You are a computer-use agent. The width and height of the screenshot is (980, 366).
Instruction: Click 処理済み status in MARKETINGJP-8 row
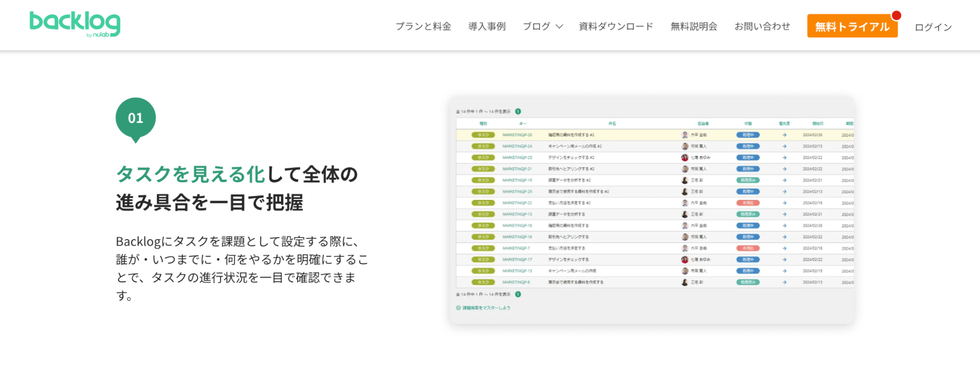pyautogui.click(x=748, y=282)
